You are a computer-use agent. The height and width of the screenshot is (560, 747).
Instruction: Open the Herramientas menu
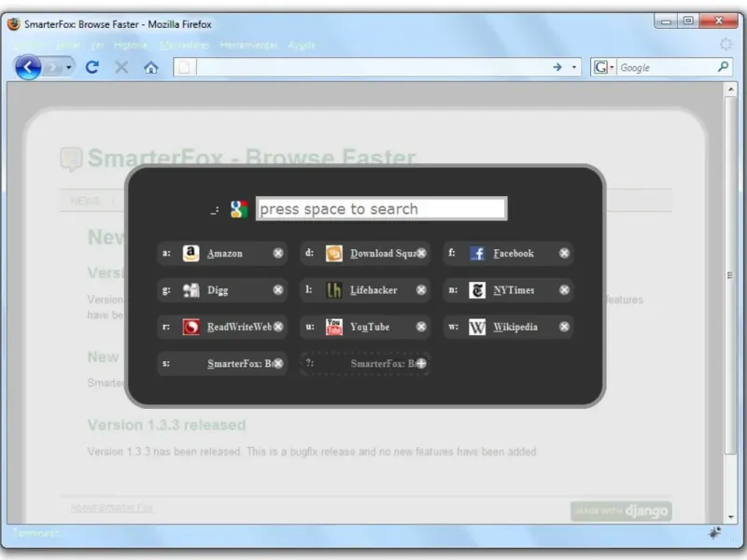248,45
